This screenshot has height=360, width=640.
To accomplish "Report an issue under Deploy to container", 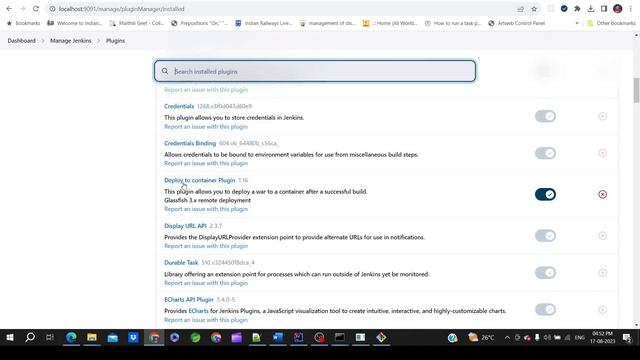I will click(x=206, y=209).
